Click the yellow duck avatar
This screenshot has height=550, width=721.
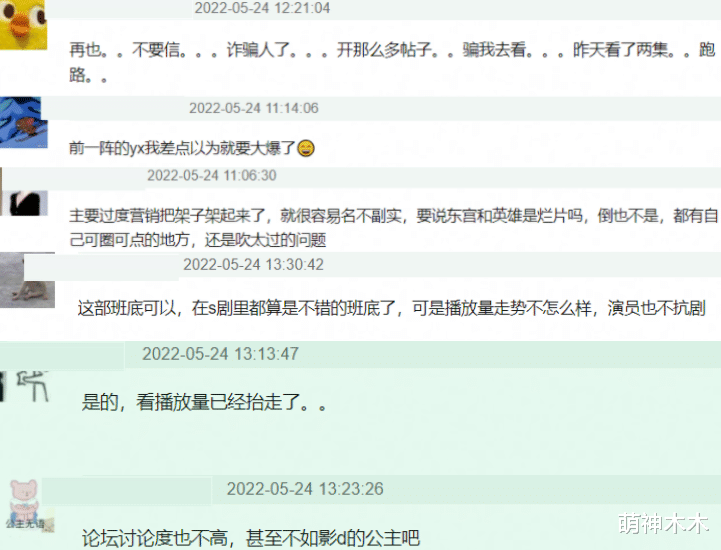23,24
